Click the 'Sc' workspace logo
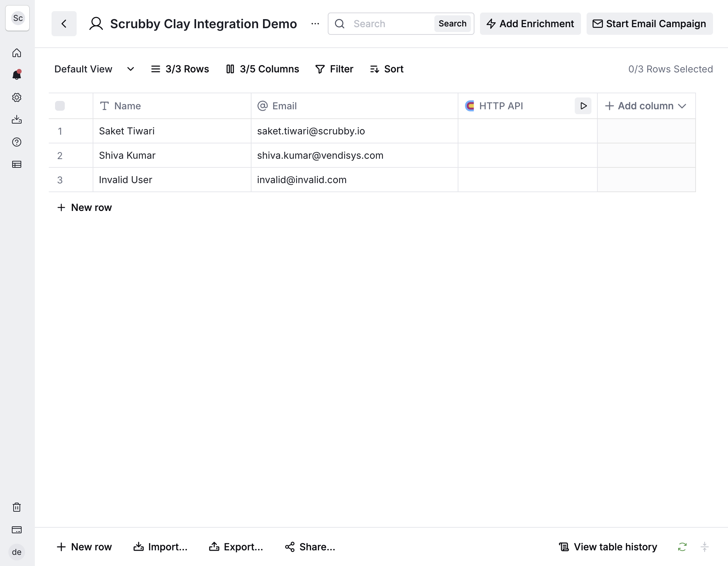728x566 pixels. coord(18,18)
